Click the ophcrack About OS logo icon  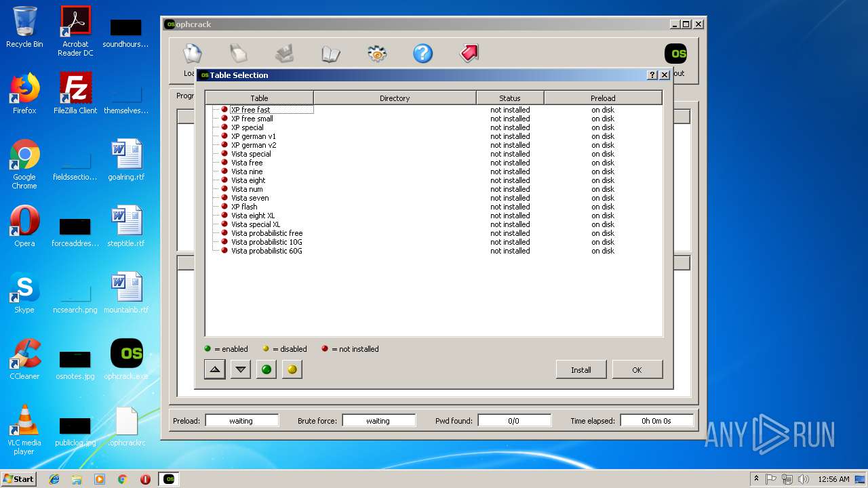pyautogui.click(x=675, y=54)
